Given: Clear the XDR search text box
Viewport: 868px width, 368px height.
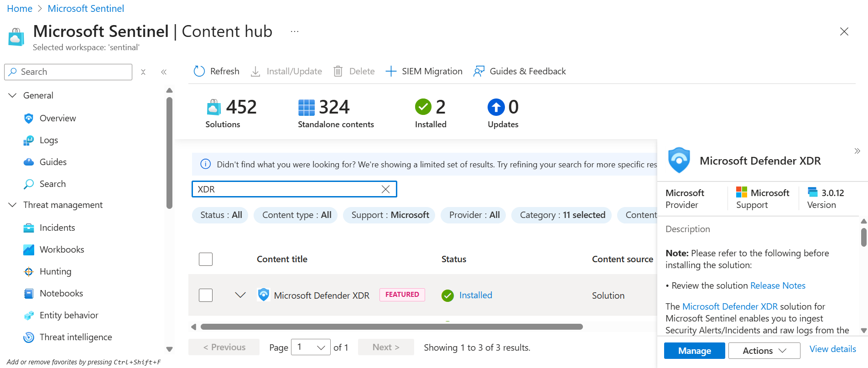Looking at the screenshot, I should click(x=385, y=189).
